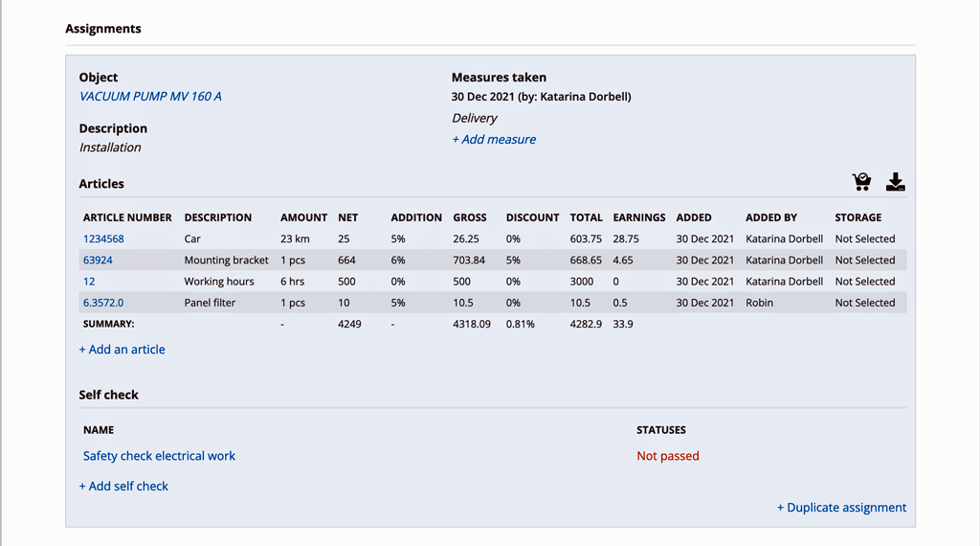Click the Not passed status
980x546 pixels.
pyautogui.click(x=667, y=456)
